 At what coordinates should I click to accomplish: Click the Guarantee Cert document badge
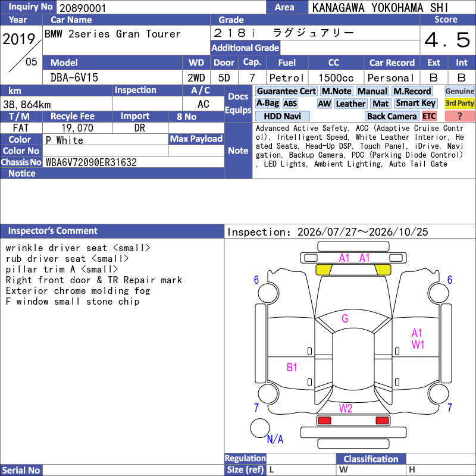point(286,91)
